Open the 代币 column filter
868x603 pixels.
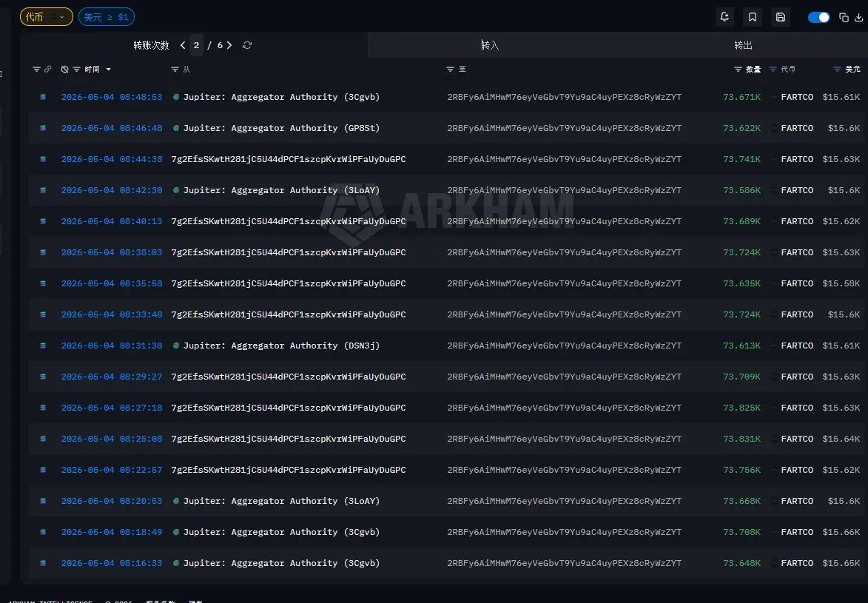tap(773, 70)
